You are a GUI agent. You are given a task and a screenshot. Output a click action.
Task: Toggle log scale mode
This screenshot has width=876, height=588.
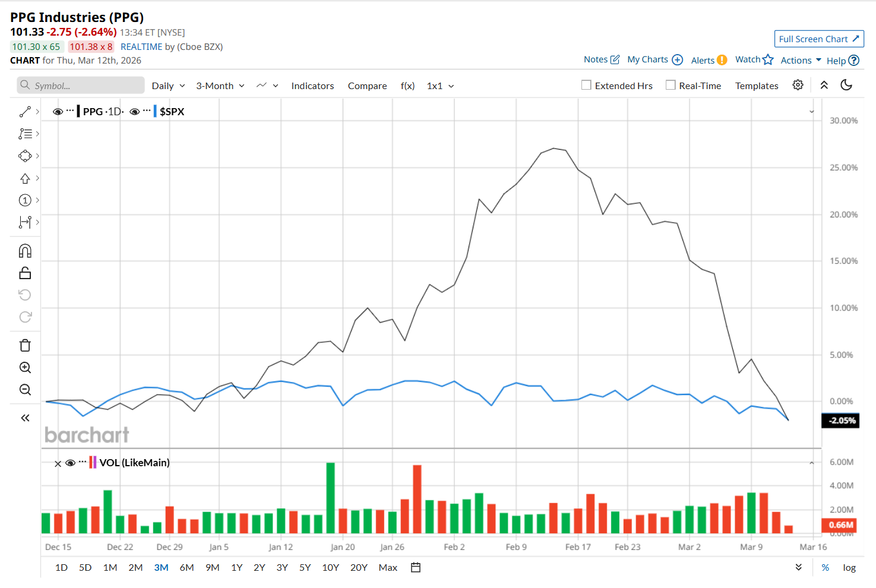(x=849, y=567)
